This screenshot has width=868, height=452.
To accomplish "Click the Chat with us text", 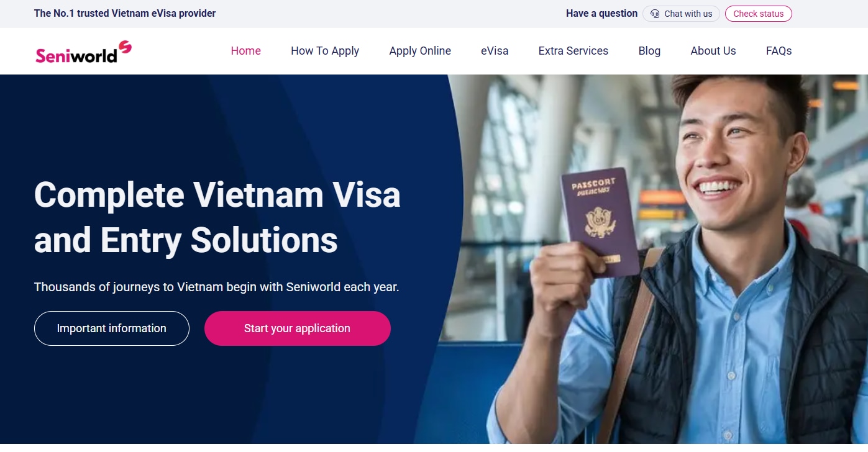I will pyautogui.click(x=688, y=14).
